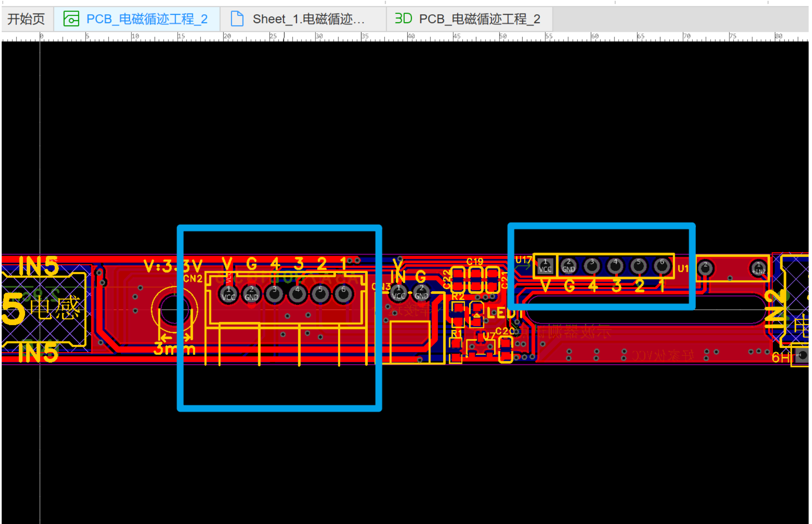Select the LED1 silkscreen label

pyautogui.click(x=501, y=313)
